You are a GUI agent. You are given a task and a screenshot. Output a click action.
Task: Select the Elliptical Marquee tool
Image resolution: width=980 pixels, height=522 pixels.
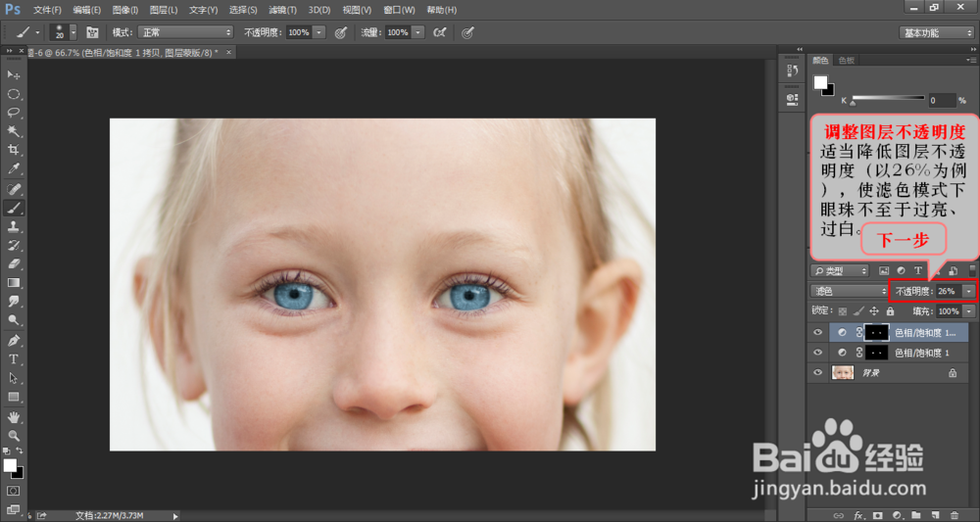pyautogui.click(x=13, y=94)
